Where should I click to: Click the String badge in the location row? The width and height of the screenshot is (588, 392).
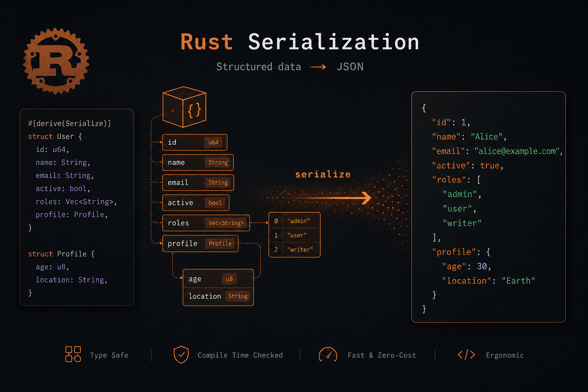pos(238,296)
